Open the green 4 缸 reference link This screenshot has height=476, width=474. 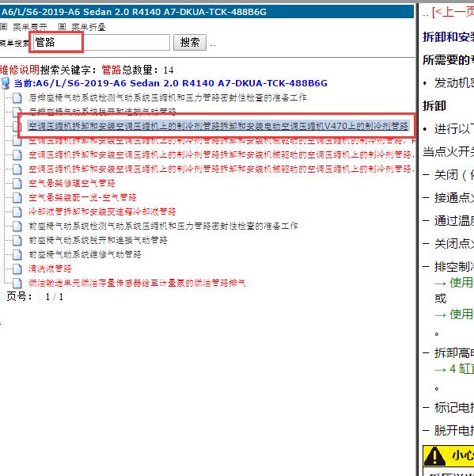coord(462,368)
